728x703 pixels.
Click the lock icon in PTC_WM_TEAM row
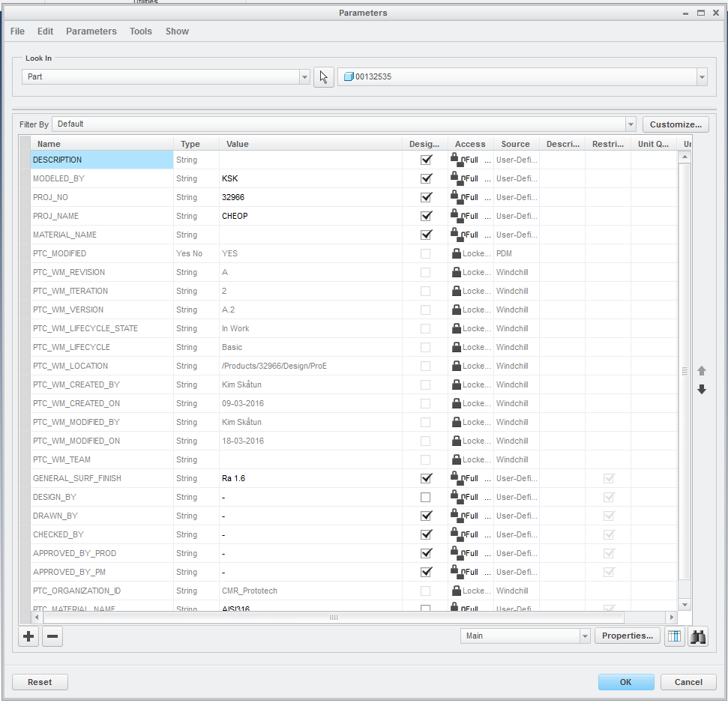[x=457, y=459]
